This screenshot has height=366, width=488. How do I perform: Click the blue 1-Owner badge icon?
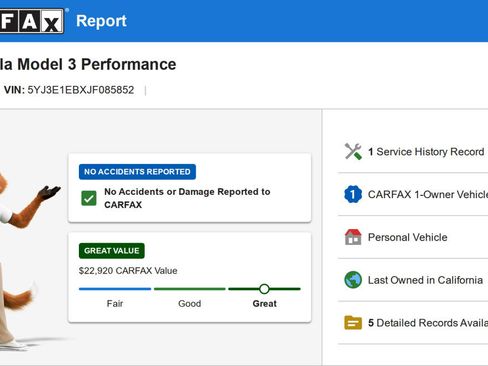click(x=353, y=194)
